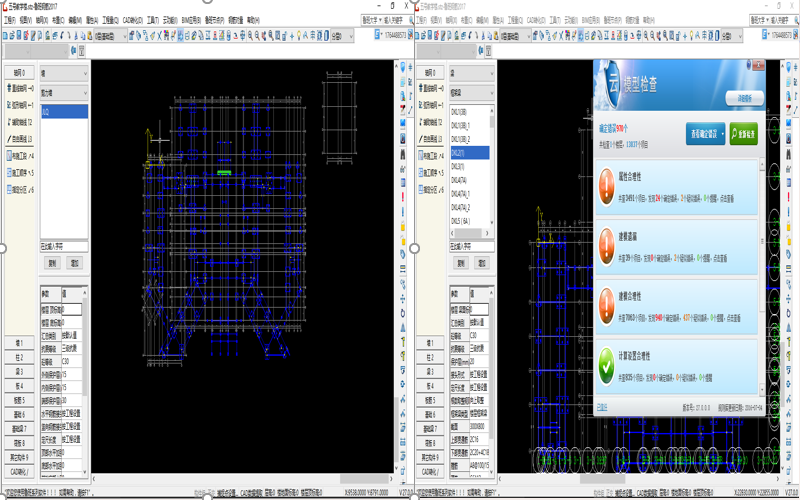Image resolution: width=800 pixels, height=500 pixels.
Task: Click orange warning icon beside 属性合理性
Action: [x=606, y=187]
